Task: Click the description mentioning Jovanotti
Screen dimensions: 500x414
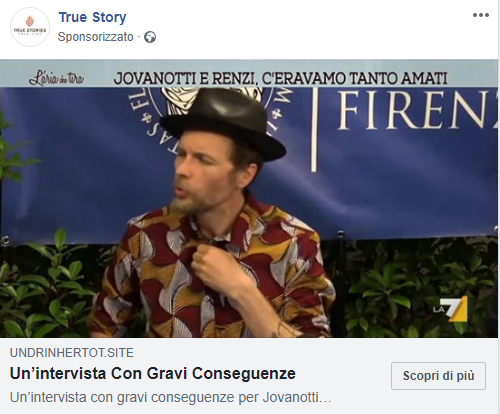Action: pyautogui.click(x=170, y=397)
